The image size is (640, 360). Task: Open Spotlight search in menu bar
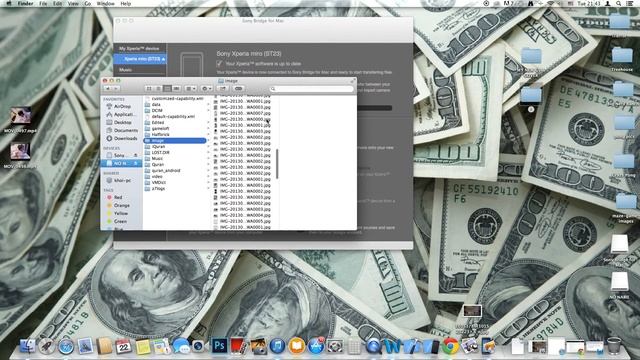(x=619, y=3)
